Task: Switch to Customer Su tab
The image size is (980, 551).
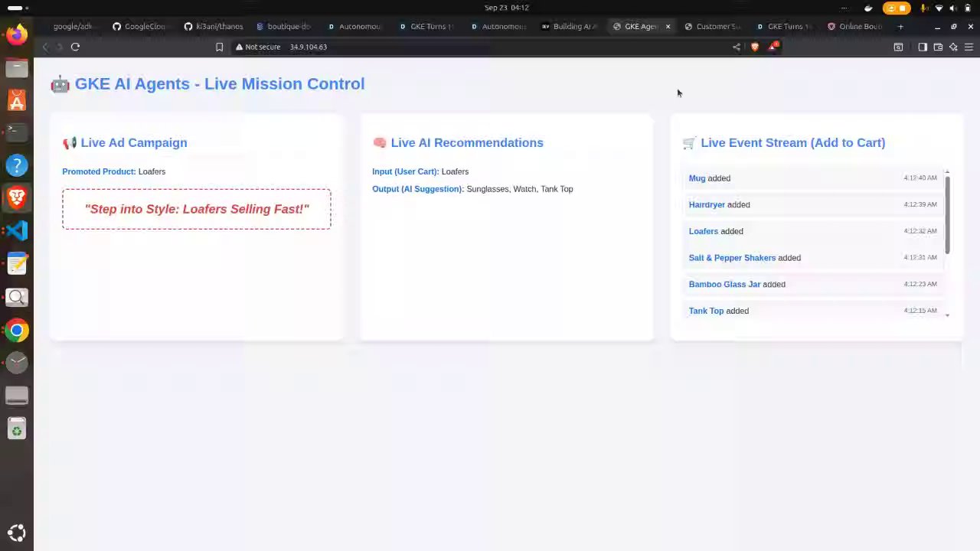Action: pyautogui.click(x=712, y=26)
